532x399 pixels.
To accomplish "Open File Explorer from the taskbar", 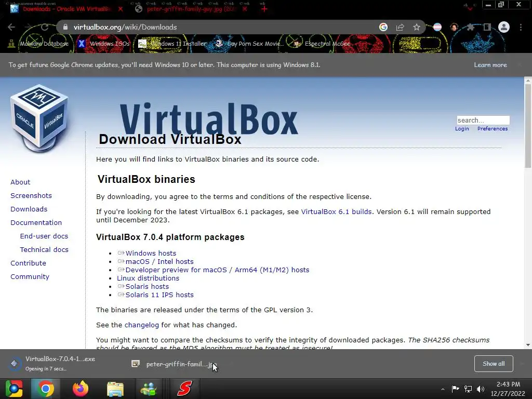I will pyautogui.click(x=115, y=389).
